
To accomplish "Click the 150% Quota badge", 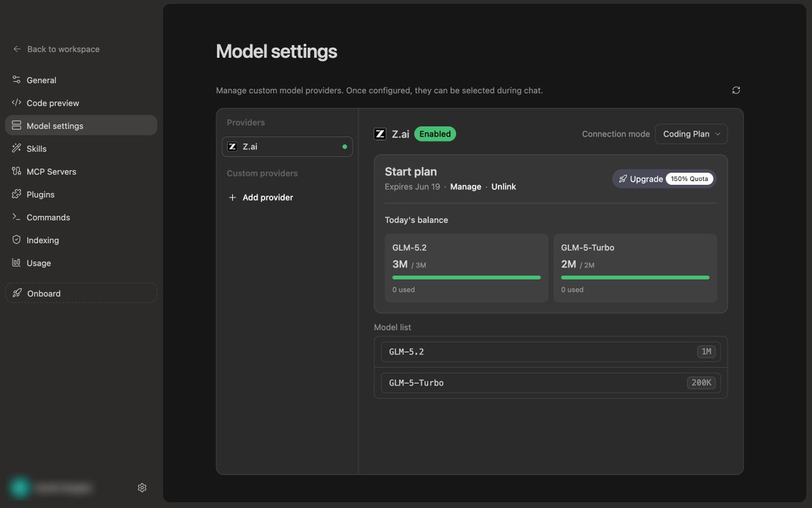I will tap(690, 179).
